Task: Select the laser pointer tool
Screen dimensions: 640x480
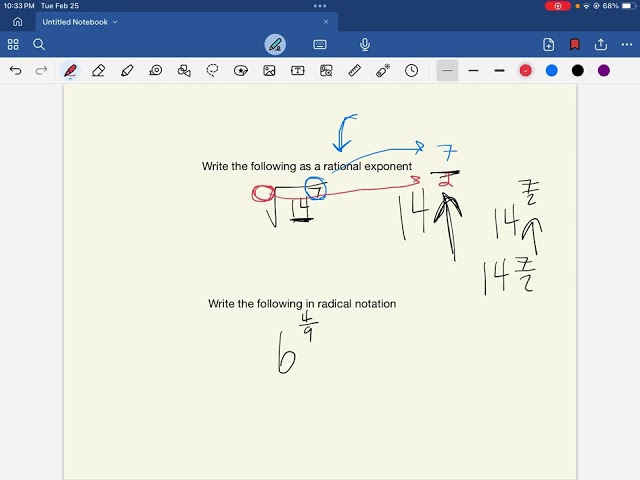Action: pyautogui.click(x=383, y=71)
